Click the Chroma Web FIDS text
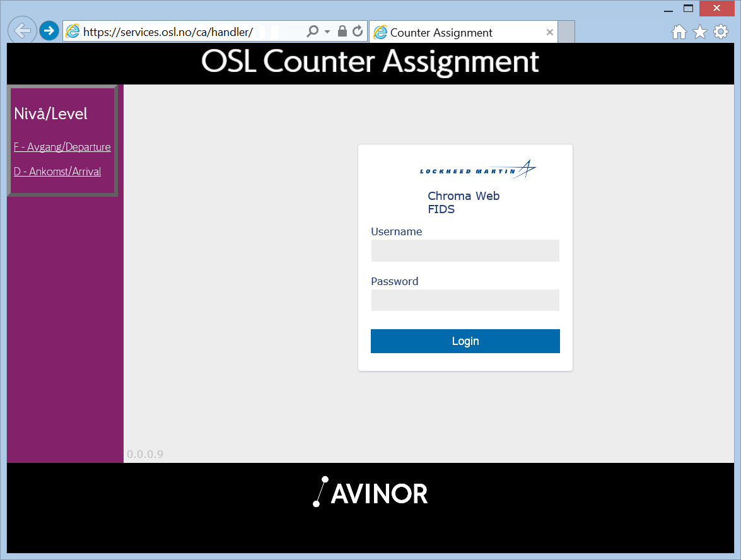 pos(464,202)
